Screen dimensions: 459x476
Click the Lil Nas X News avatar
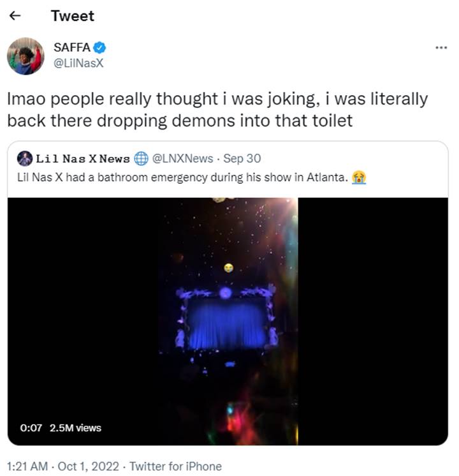[25, 158]
